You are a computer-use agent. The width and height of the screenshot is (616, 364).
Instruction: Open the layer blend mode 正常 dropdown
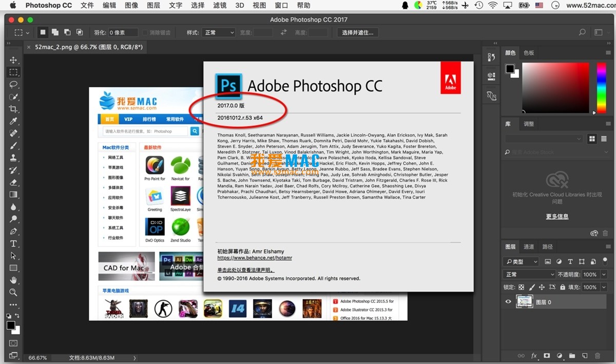point(530,275)
